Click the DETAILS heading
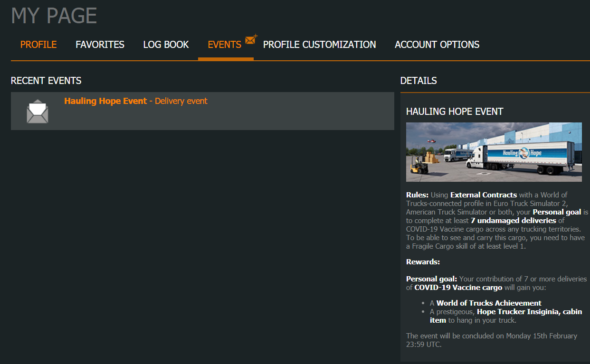Image resolution: width=590 pixels, height=364 pixels. pyautogui.click(x=419, y=81)
